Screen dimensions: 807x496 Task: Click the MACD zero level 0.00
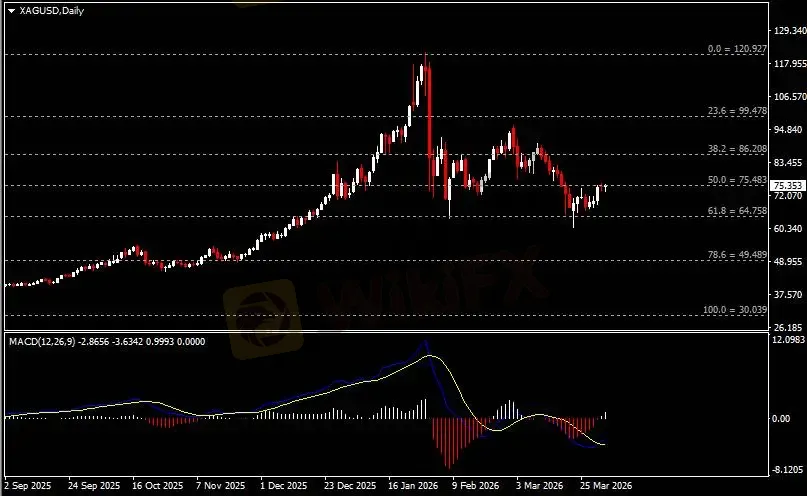pyautogui.click(x=781, y=419)
